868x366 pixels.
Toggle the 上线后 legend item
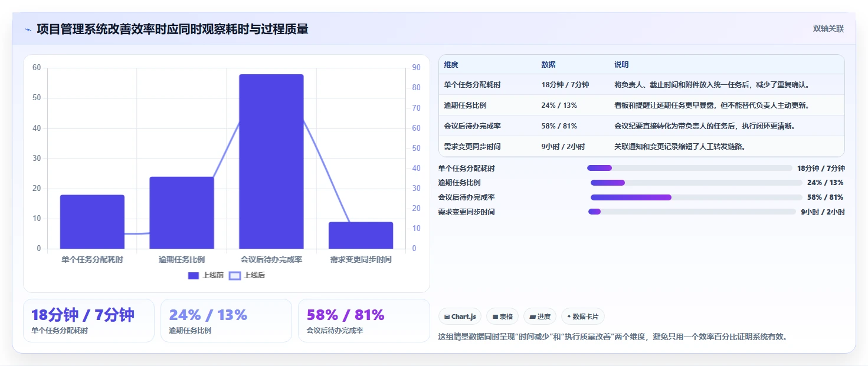(x=247, y=275)
